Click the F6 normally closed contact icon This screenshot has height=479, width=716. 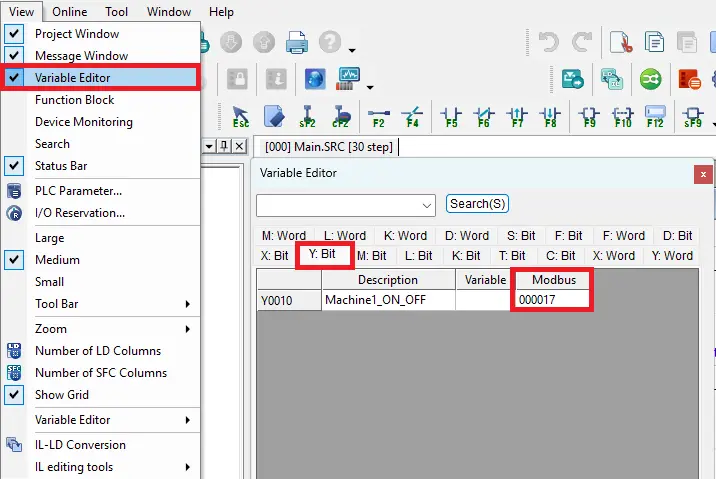[x=484, y=115]
